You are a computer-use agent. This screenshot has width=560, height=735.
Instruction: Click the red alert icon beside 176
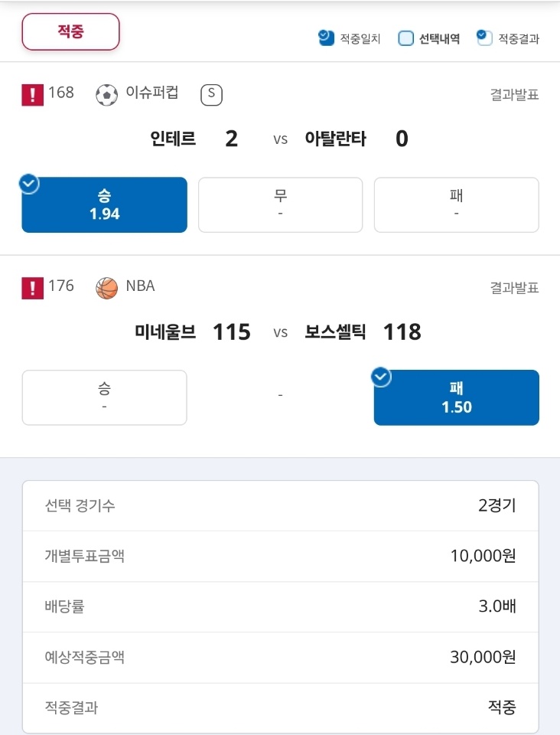click(x=32, y=288)
